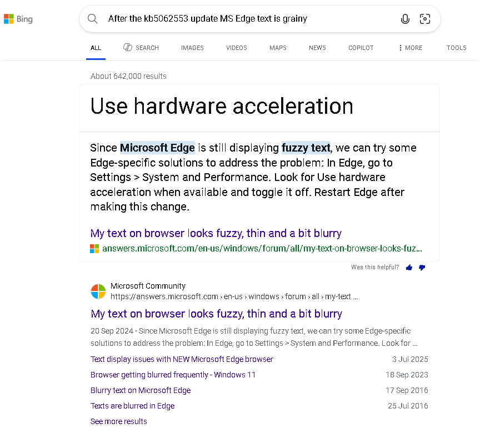Click 'See more results'
The width and height of the screenshot is (480, 448).
point(118,421)
